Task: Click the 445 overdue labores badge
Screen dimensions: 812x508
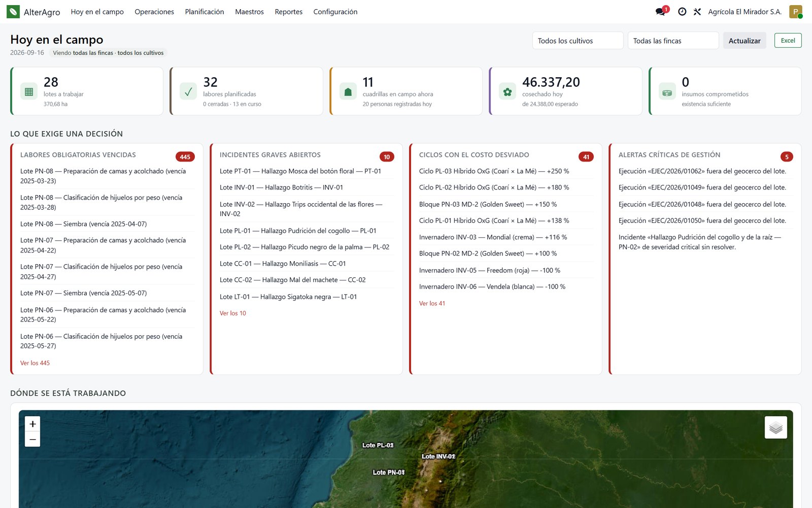Action: [185, 157]
